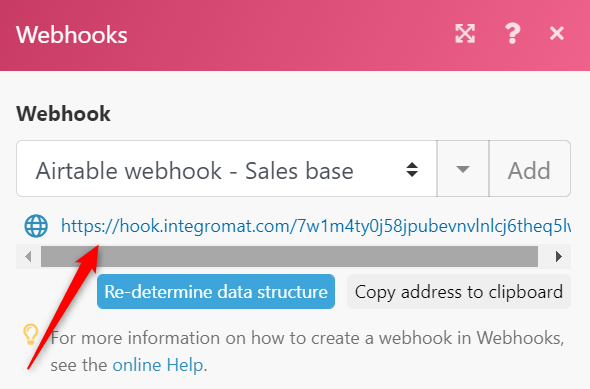Screen dimensions: 590x389
Task: Open the hook.integromat.com webhook URL link
Action: coord(316,226)
